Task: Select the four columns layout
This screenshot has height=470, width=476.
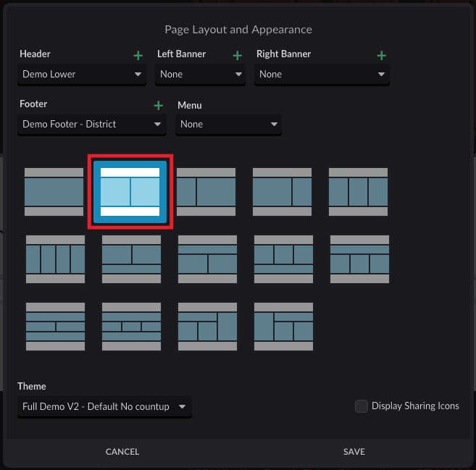Action: tap(55, 259)
